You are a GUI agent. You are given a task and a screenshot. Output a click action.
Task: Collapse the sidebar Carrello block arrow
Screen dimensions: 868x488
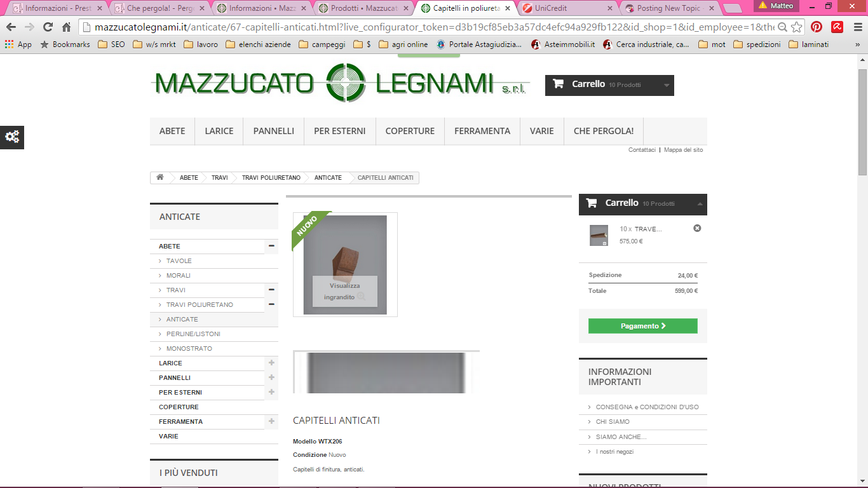point(700,204)
